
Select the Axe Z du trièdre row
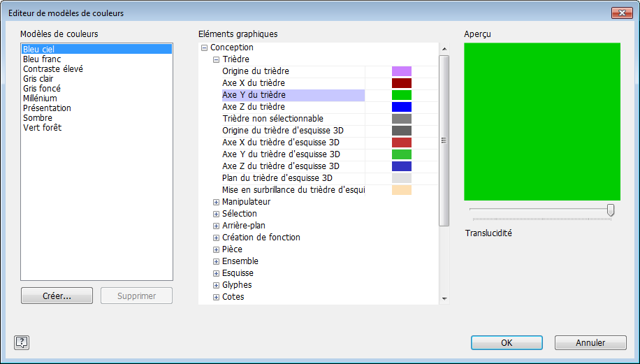[293, 107]
